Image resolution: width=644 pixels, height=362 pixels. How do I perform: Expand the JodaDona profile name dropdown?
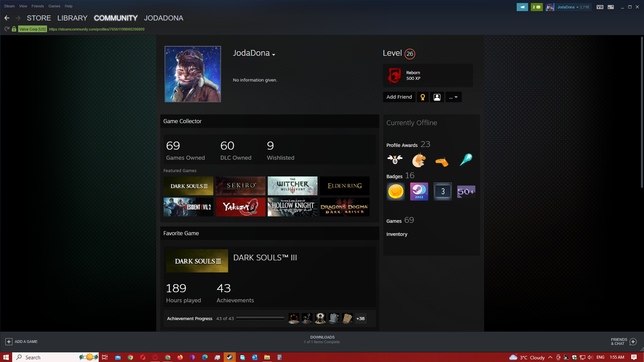(x=274, y=55)
